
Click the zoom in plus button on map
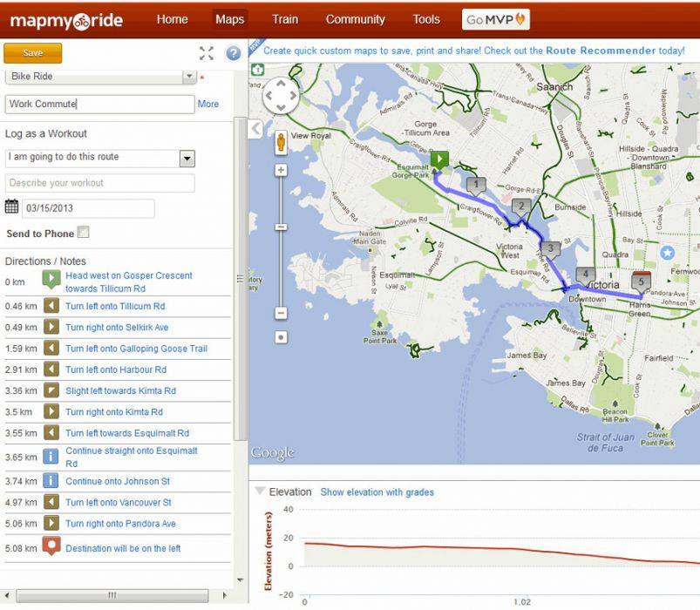(281, 170)
